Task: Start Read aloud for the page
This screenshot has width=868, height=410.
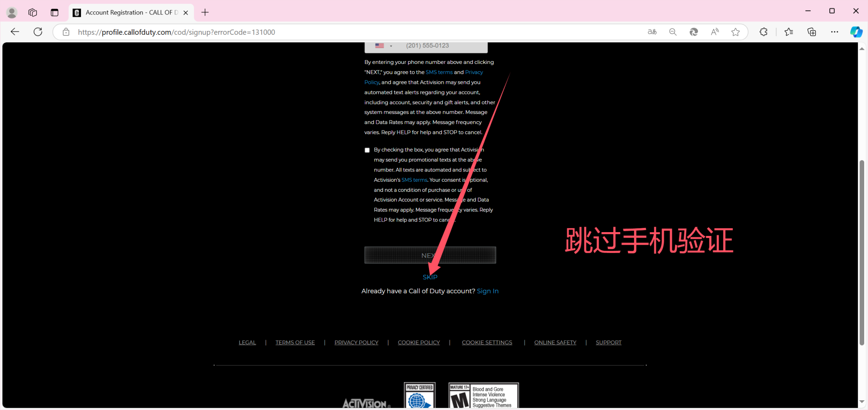Action: [714, 32]
